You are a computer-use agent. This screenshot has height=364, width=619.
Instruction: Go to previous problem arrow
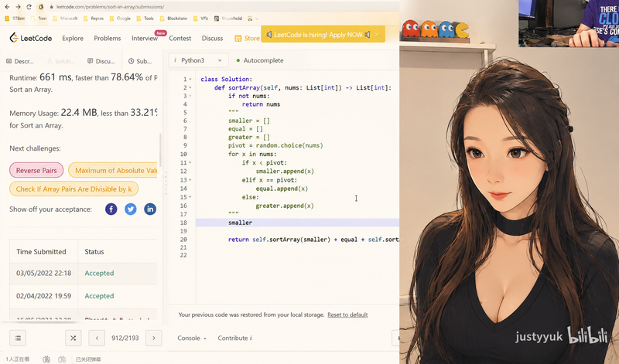click(97, 338)
